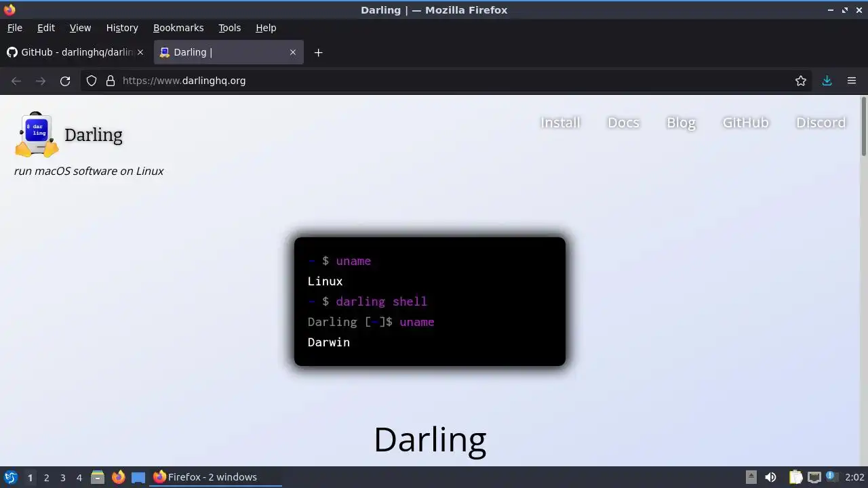Image resolution: width=868 pixels, height=488 pixels.
Task: Open the Docs link
Action: click(623, 123)
